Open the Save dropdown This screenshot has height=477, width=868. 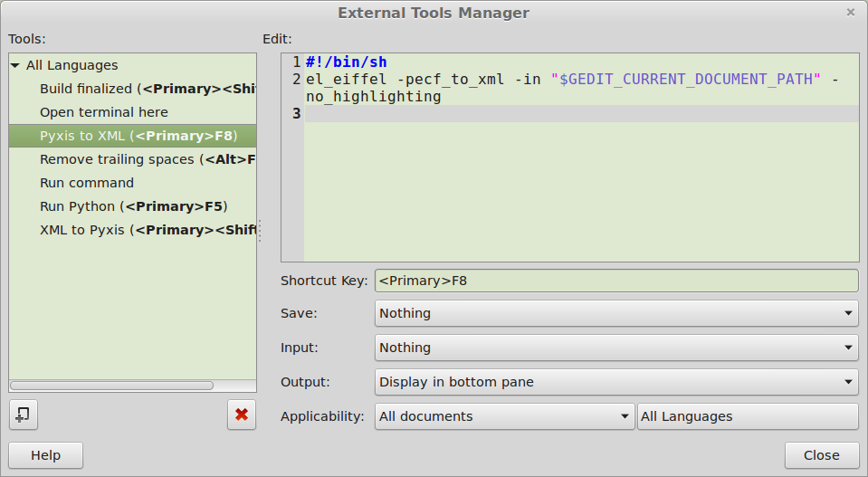(615, 313)
